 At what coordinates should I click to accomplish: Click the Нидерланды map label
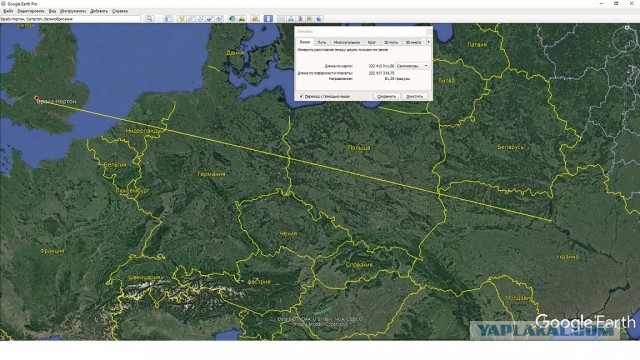coord(143,131)
